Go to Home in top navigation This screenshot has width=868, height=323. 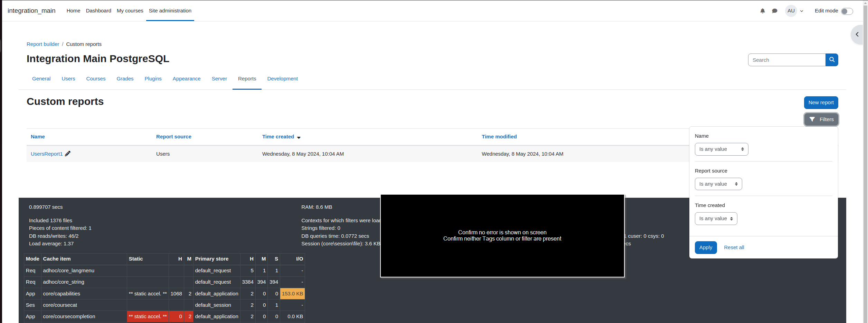73,11
